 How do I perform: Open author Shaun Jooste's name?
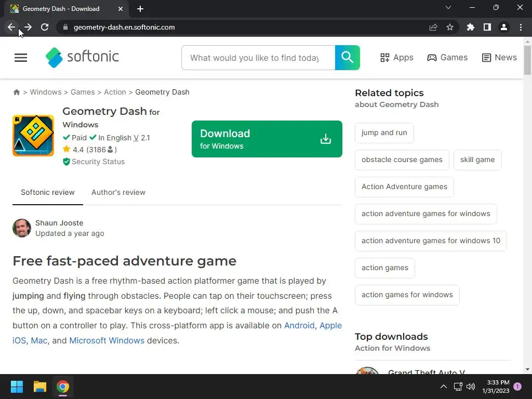59,223
